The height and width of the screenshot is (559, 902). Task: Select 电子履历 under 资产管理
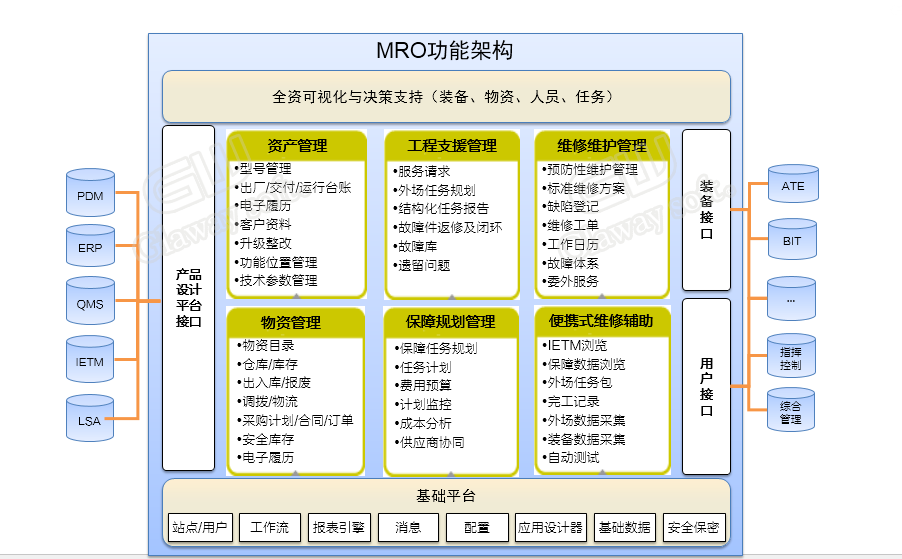click(265, 206)
